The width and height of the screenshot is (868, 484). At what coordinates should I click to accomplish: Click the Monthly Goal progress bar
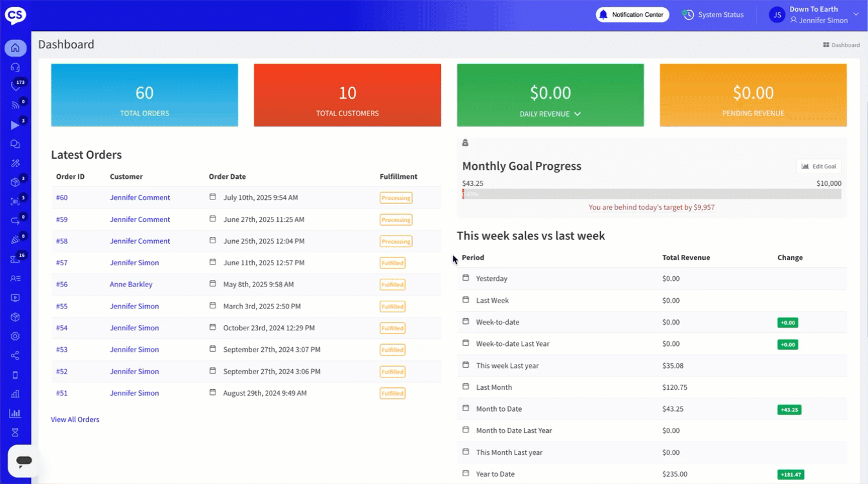pyautogui.click(x=651, y=194)
